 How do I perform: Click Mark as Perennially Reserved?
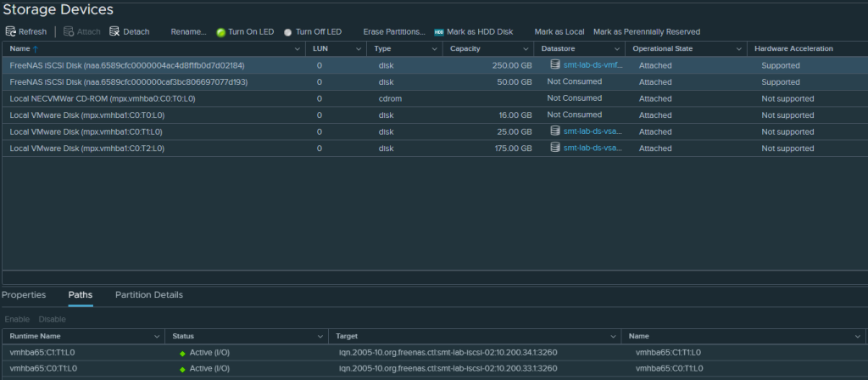[646, 31]
